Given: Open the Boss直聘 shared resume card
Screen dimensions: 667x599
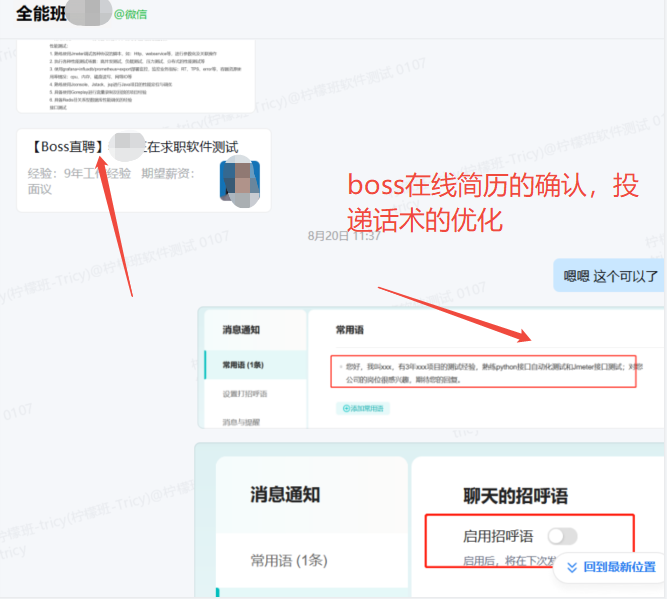Looking at the screenshot, I should [x=143, y=170].
